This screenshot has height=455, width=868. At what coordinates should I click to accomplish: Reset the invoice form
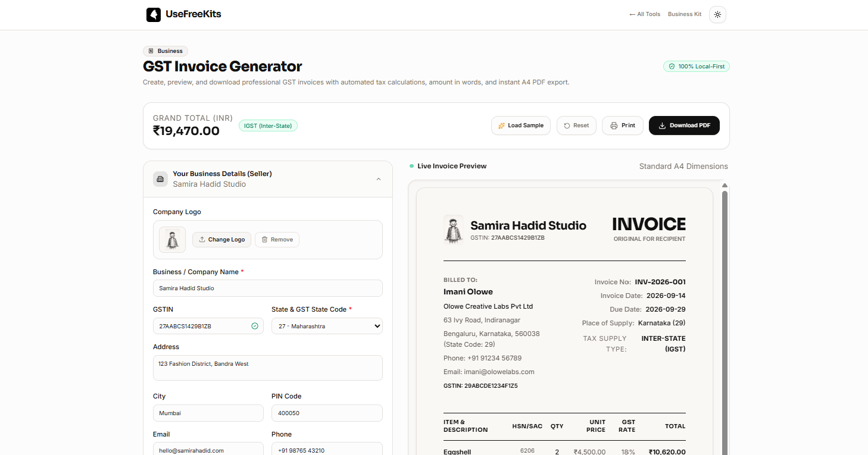(x=576, y=125)
